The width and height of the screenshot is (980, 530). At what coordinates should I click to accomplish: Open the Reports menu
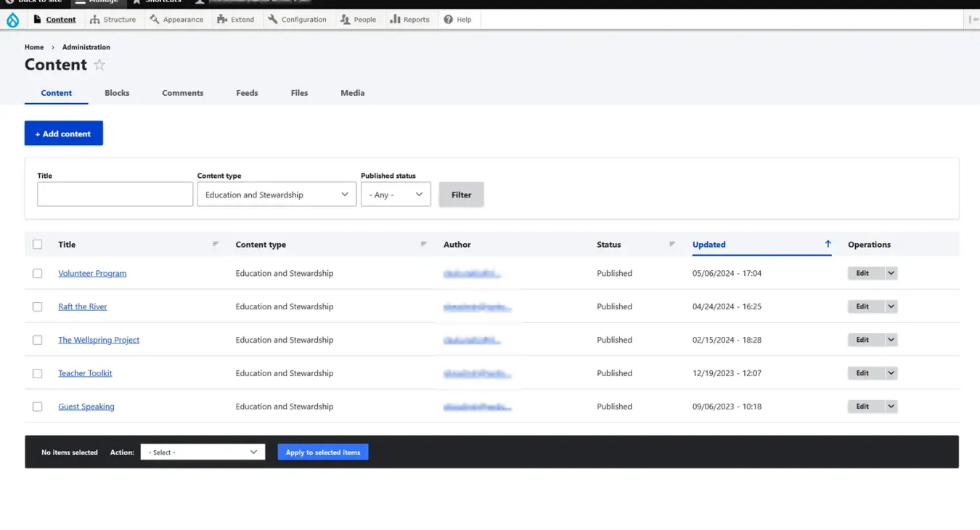409,20
